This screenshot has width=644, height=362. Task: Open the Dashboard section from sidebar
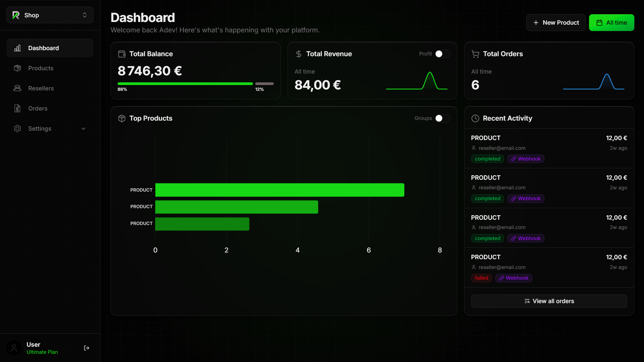(x=43, y=48)
